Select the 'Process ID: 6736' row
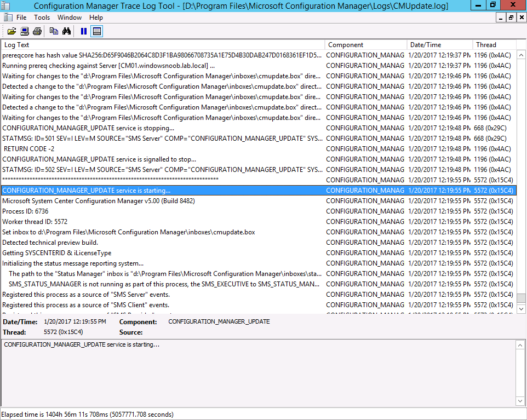The image size is (527, 420). [x=259, y=211]
